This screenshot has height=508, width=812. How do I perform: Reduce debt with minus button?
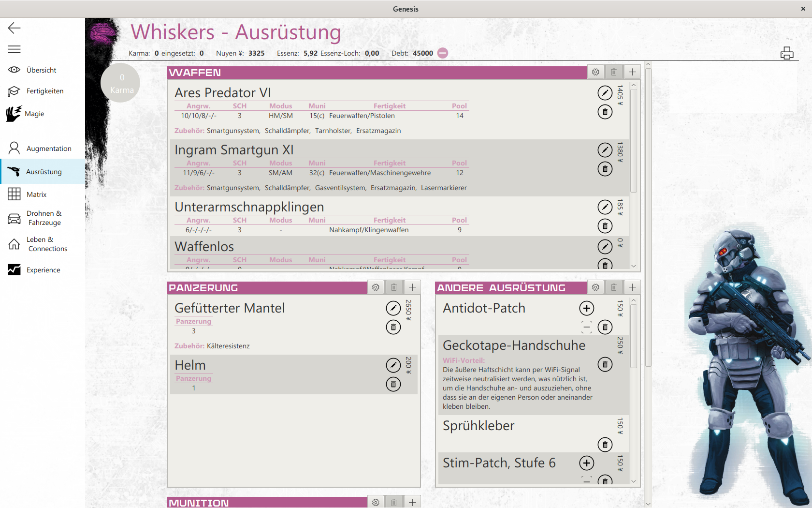(x=442, y=53)
